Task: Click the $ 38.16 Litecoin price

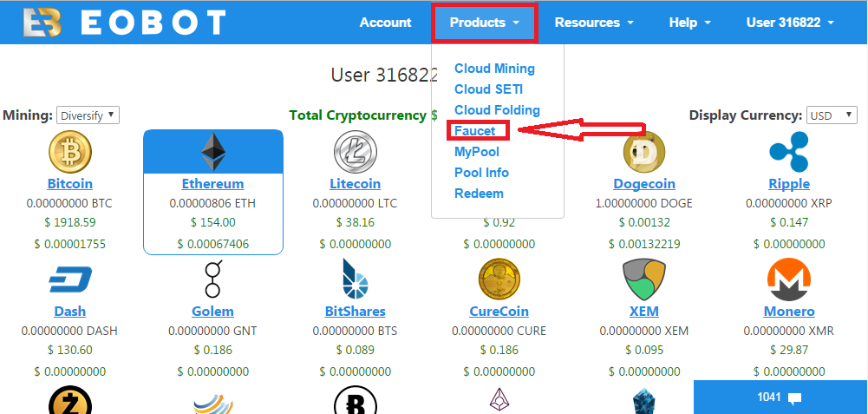Action: pyautogui.click(x=355, y=223)
